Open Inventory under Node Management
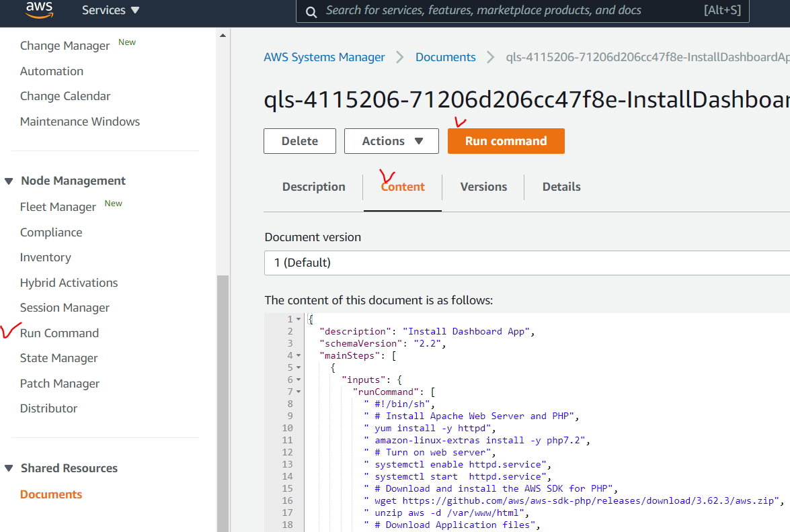This screenshot has height=532, width=790. pyautogui.click(x=45, y=257)
